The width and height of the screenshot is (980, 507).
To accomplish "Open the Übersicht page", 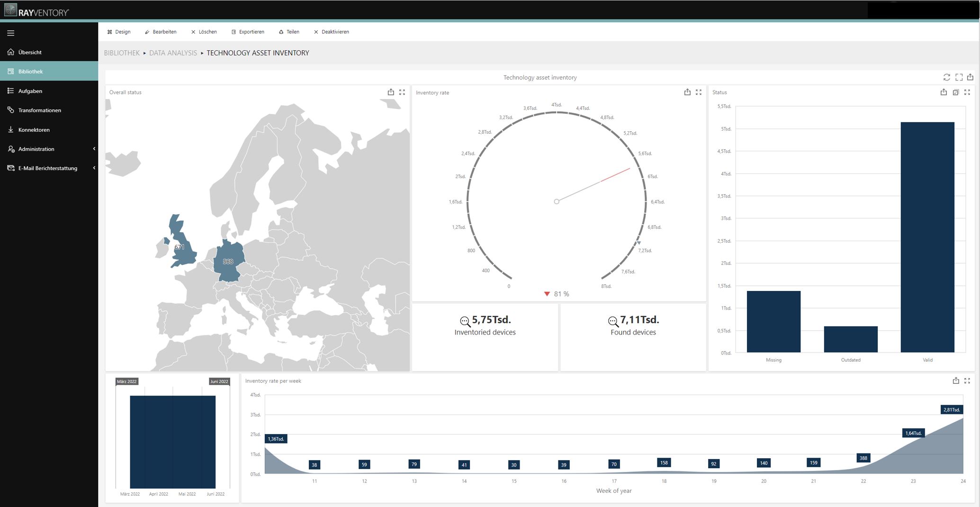I will click(30, 52).
